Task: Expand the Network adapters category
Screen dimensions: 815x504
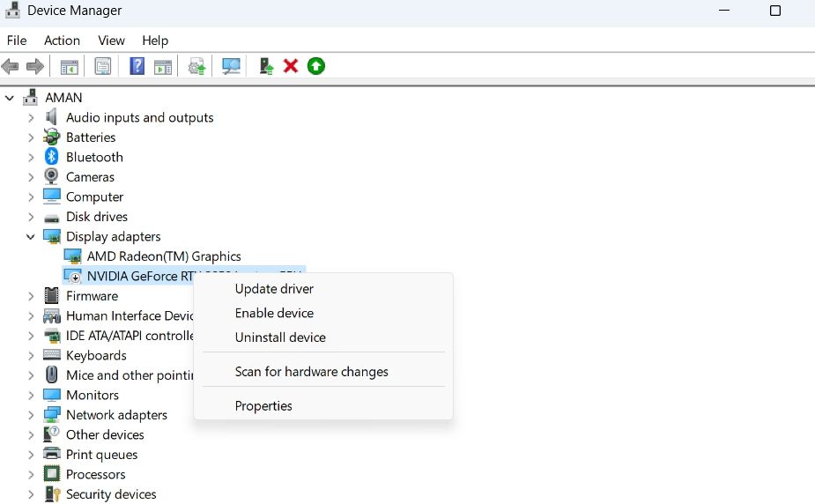Action: coord(31,415)
